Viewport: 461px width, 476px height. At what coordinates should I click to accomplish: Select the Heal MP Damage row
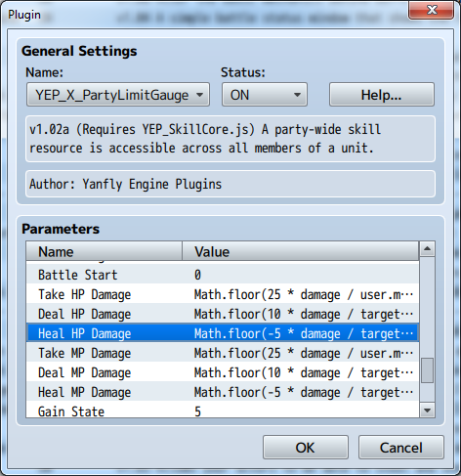223,392
